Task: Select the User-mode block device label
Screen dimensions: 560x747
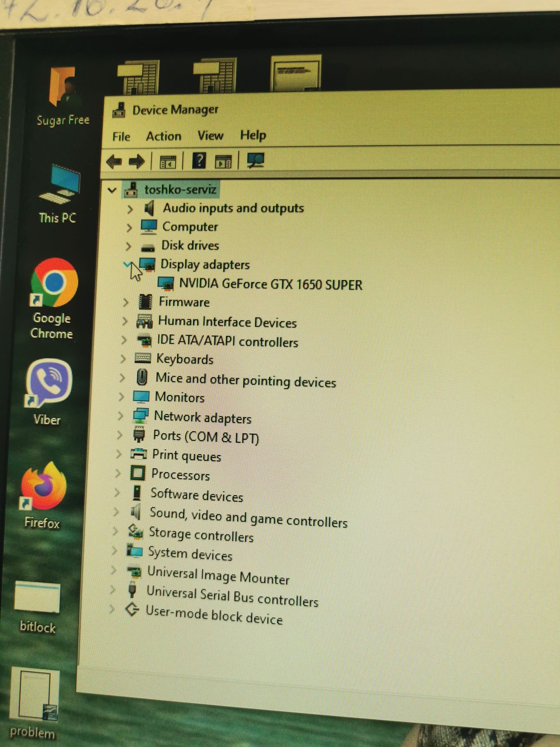Action: click(x=214, y=615)
